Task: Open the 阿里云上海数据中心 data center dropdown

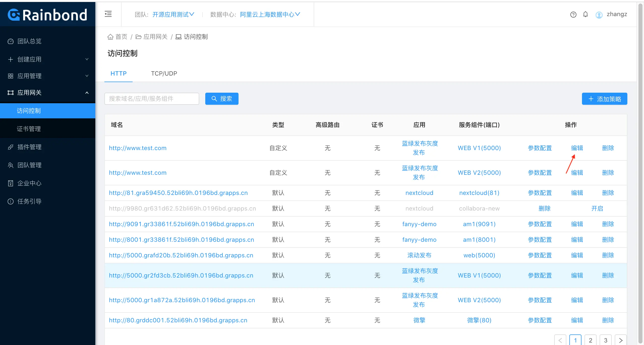Action: [270, 15]
